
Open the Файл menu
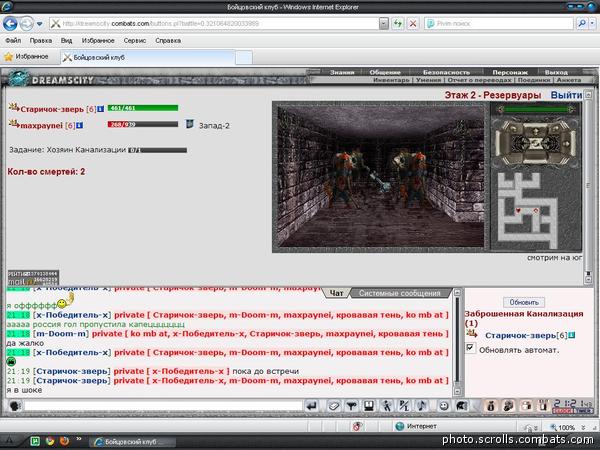(x=13, y=41)
